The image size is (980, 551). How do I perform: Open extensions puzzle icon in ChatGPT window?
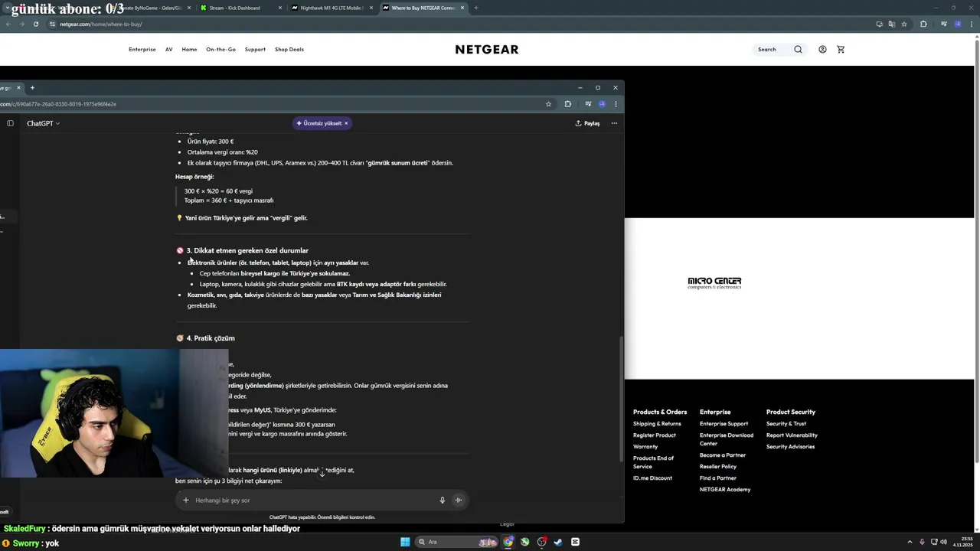pyautogui.click(x=568, y=104)
